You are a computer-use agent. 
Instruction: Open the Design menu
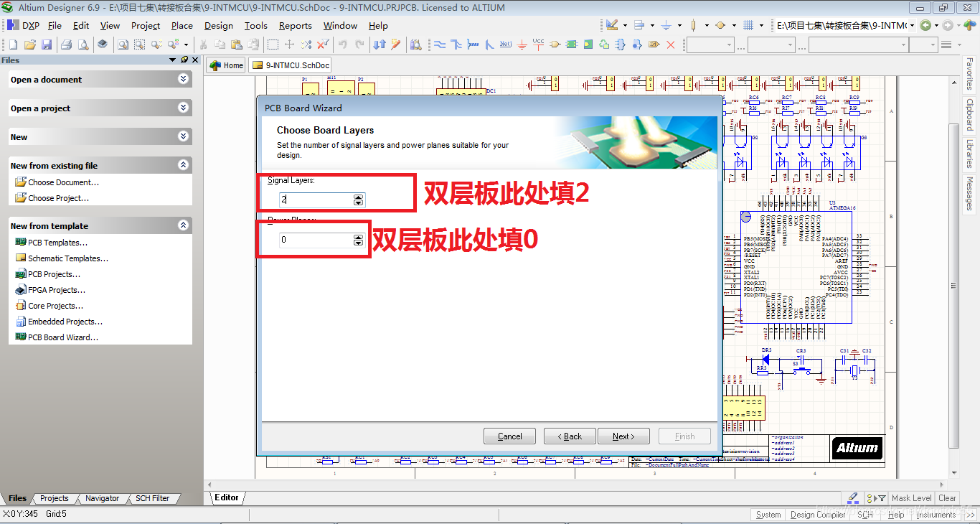click(x=218, y=25)
